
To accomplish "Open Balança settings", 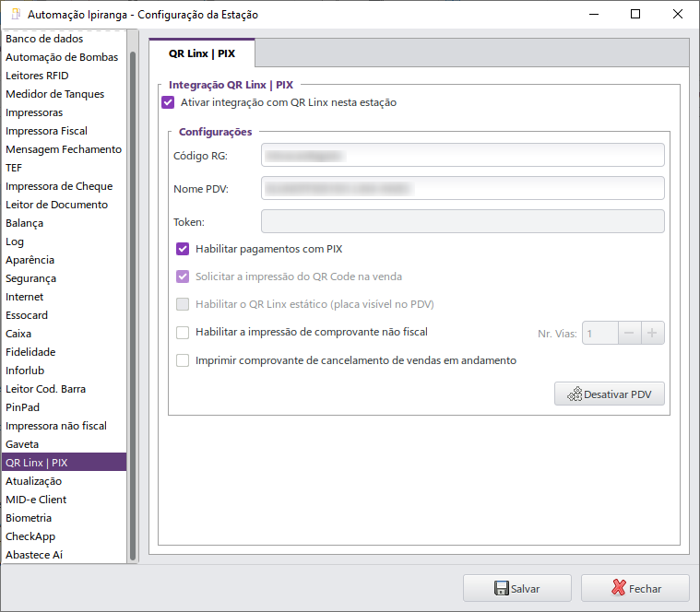I will 64,223.
